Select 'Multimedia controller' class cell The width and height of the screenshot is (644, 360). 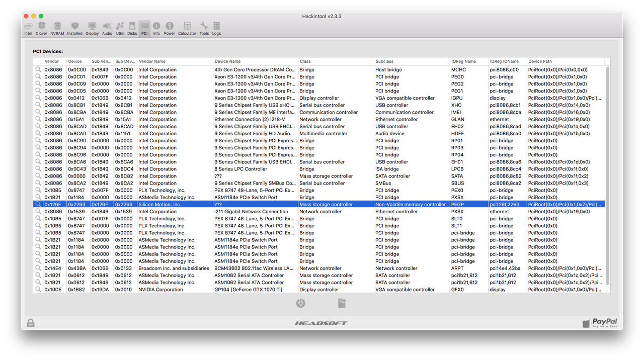(324, 134)
